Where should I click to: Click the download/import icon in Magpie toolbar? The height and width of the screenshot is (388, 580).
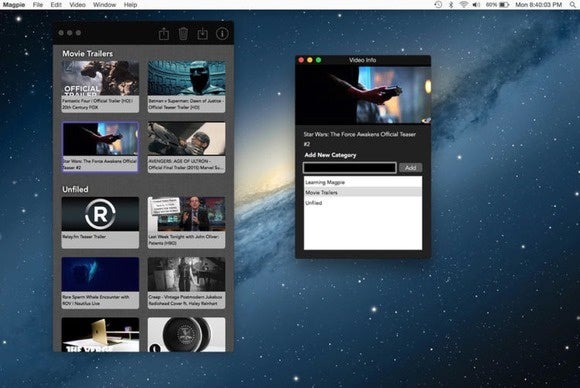tap(203, 34)
